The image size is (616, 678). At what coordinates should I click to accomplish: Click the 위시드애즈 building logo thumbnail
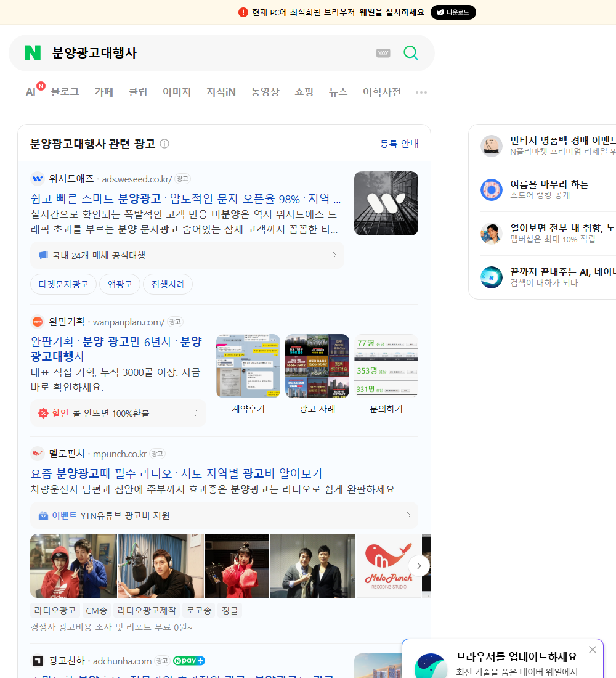386,203
